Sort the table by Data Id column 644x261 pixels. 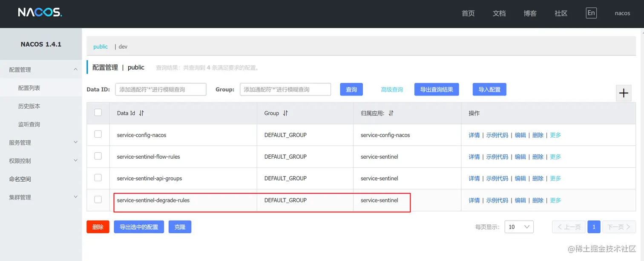pos(141,113)
